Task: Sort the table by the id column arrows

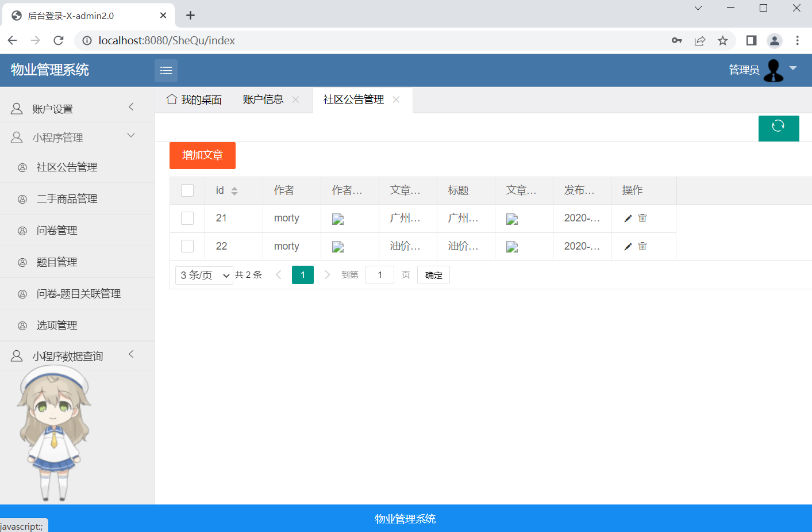Action: (234, 191)
